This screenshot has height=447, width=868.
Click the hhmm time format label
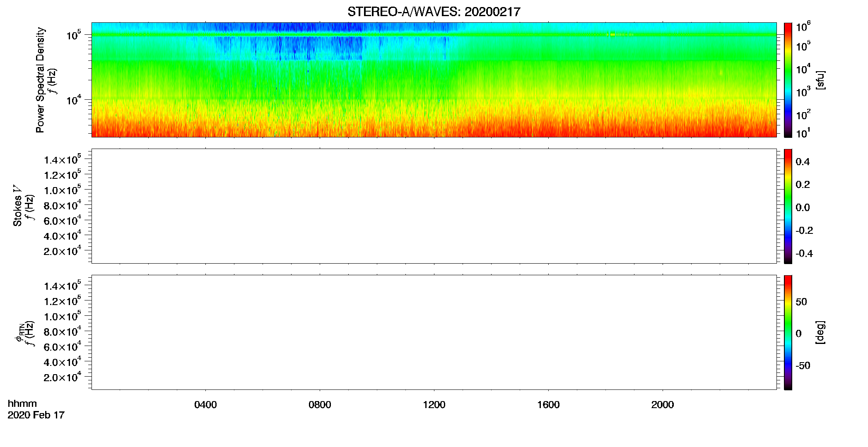click(22, 404)
